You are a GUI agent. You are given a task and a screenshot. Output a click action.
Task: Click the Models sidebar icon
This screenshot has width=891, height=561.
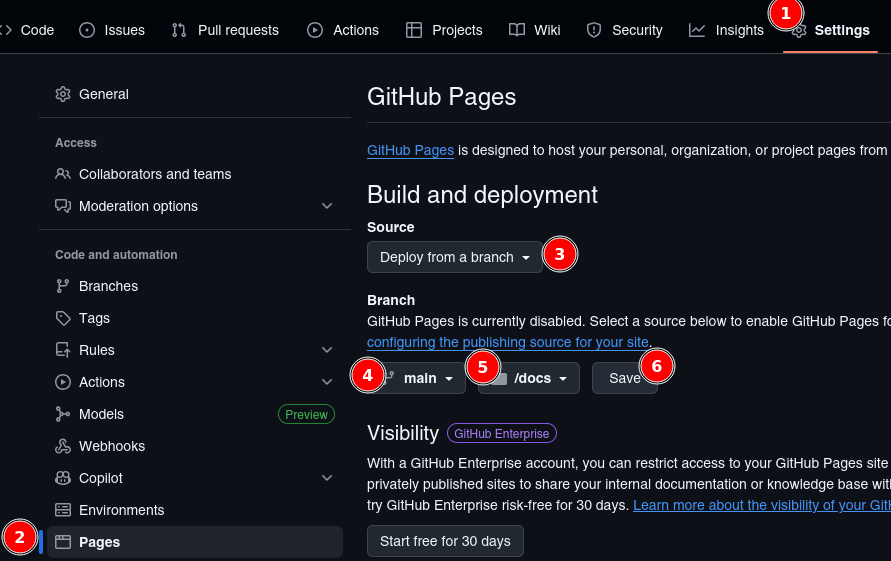tap(63, 414)
